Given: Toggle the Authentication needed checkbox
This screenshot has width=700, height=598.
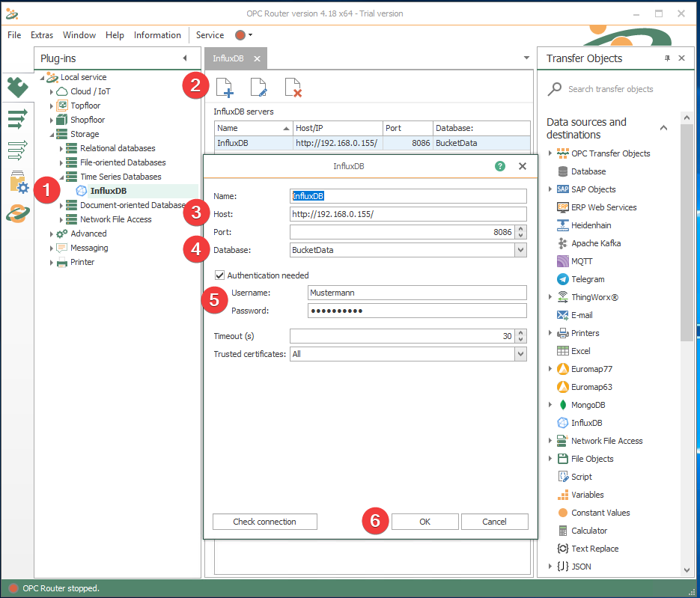Looking at the screenshot, I should (x=219, y=275).
